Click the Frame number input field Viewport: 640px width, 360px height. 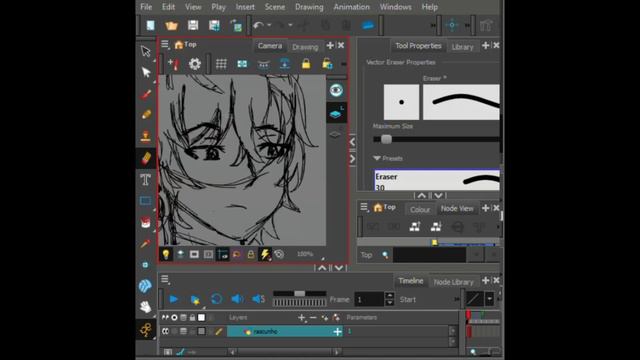[x=369, y=300]
